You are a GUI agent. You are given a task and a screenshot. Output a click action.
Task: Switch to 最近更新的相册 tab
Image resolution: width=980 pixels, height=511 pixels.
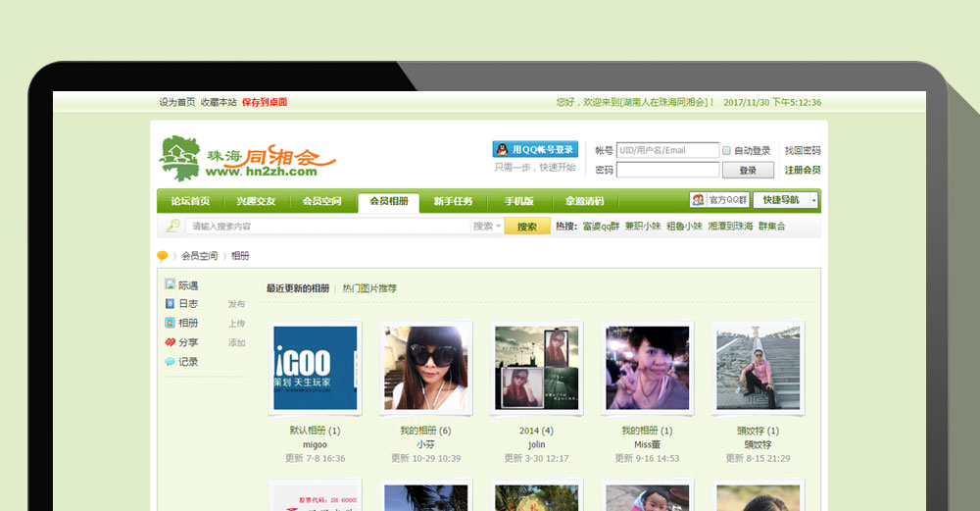(x=298, y=288)
